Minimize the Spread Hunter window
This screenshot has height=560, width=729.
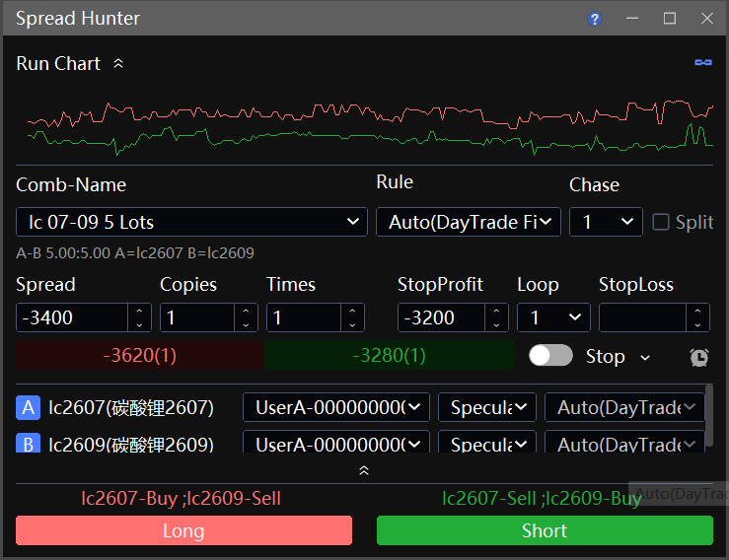click(x=631, y=18)
